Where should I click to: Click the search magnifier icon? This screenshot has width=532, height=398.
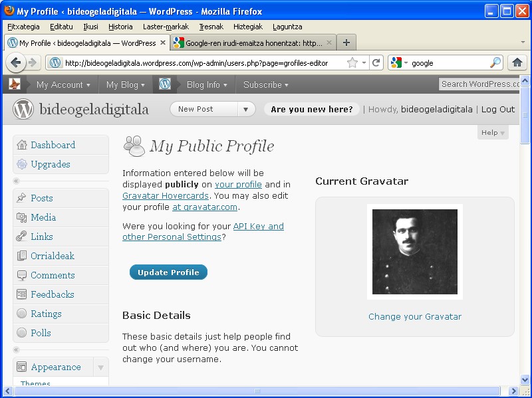pyautogui.click(x=495, y=62)
